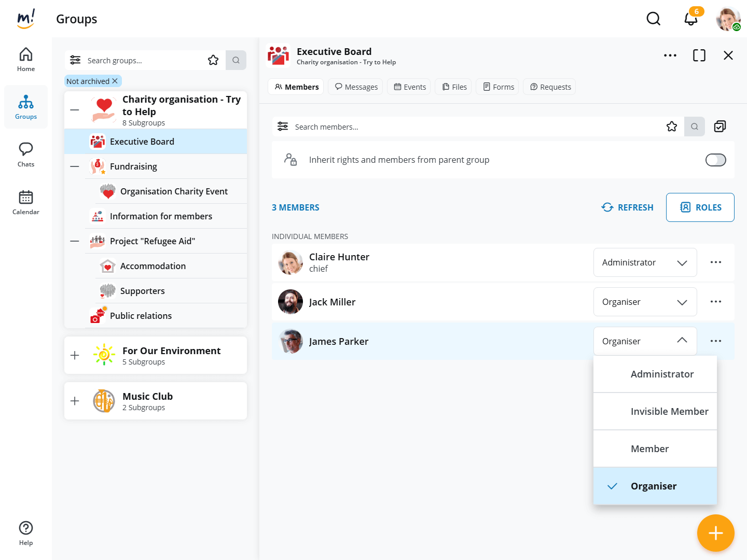Image resolution: width=747 pixels, height=560 pixels.
Task: Click the ROLES button
Action: point(700,207)
